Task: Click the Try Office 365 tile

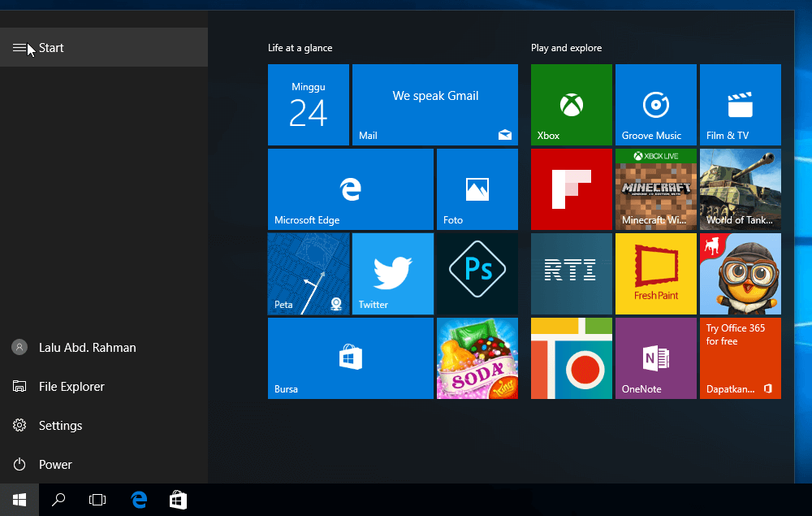Action: [x=740, y=358]
